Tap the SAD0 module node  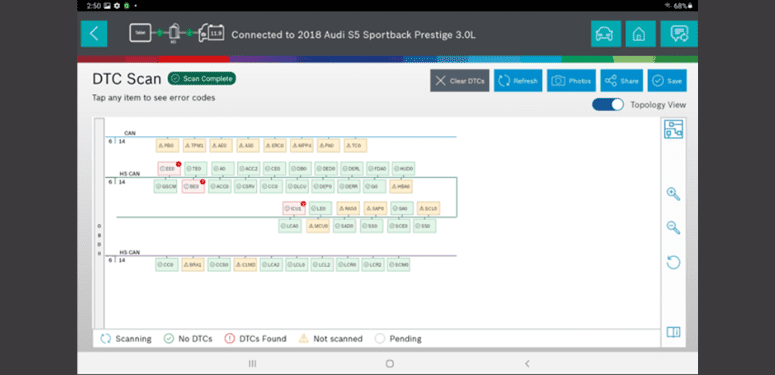point(344,226)
